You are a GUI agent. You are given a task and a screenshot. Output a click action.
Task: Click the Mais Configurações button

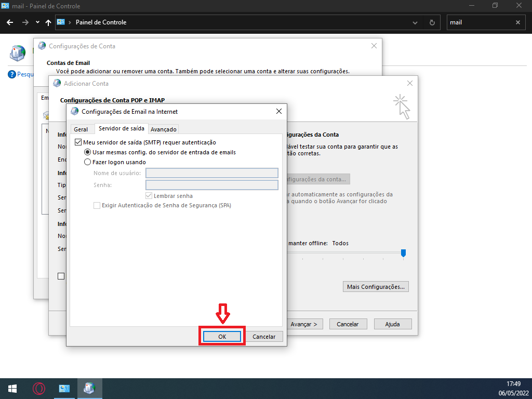[x=376, y=287]
